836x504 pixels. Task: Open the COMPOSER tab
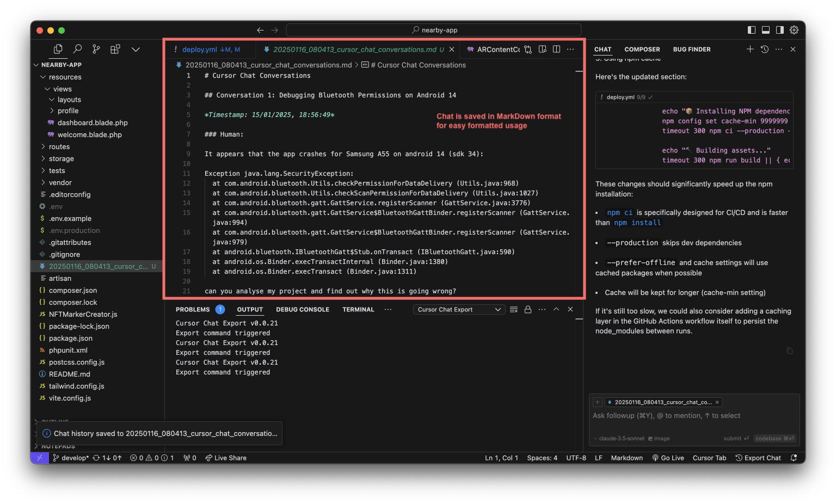(642, 50)
